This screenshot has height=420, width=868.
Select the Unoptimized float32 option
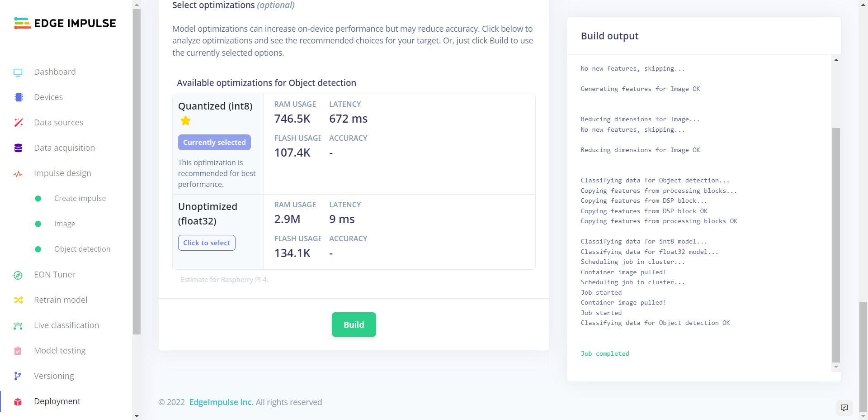207,243
